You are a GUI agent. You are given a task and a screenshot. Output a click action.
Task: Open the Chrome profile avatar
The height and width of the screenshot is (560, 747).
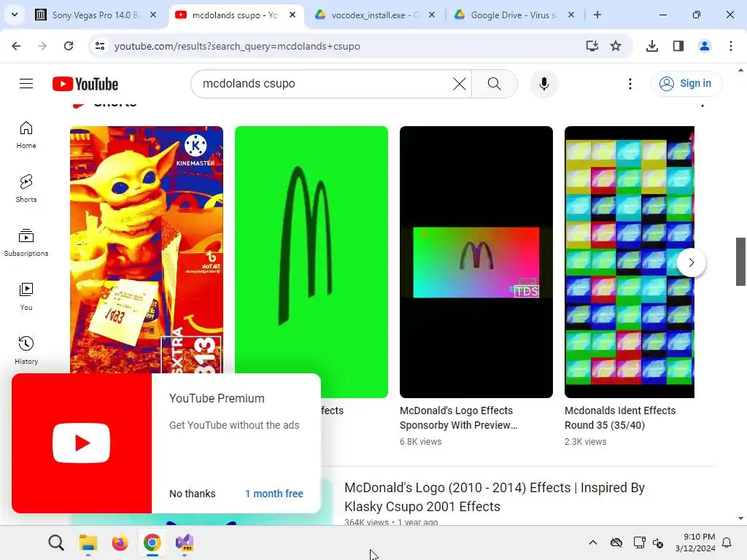704,46
